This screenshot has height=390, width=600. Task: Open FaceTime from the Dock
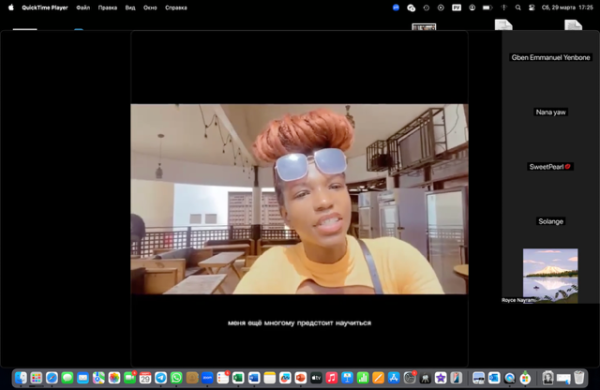[130, 378]
